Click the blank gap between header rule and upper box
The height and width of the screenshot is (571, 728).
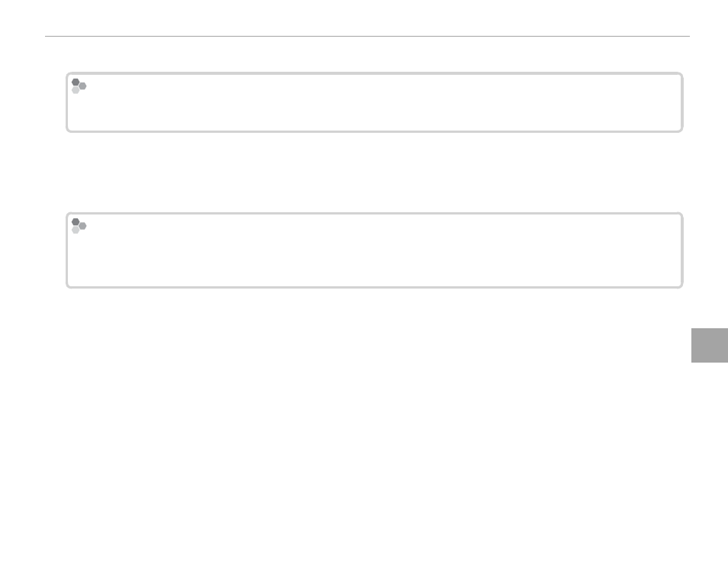[367, 54]
